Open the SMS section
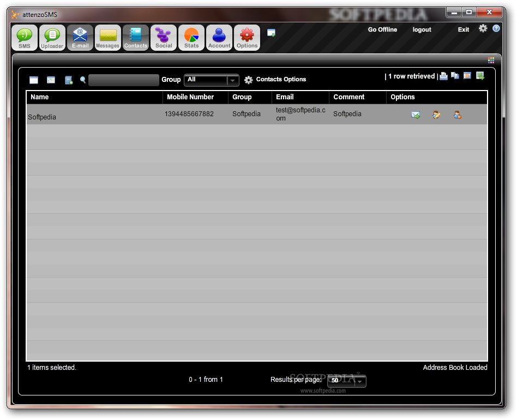This screenshot has width=517, height=420. tap(25, 38)
